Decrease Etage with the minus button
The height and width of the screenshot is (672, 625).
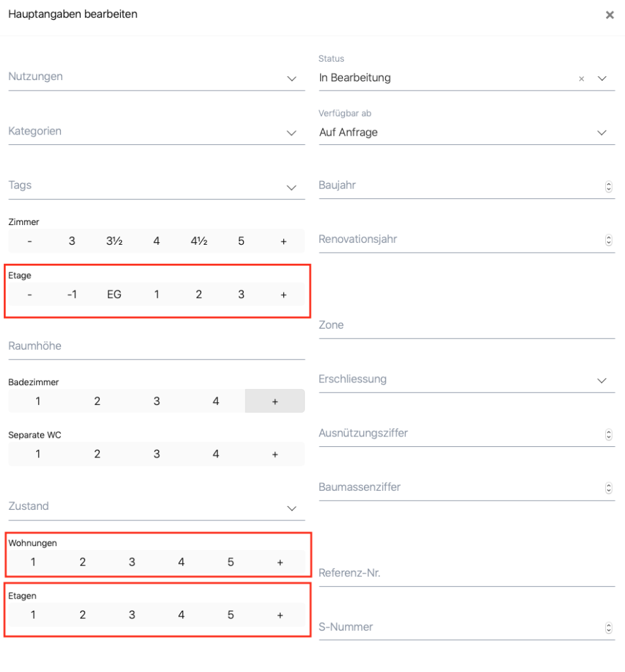coord(30,295)
